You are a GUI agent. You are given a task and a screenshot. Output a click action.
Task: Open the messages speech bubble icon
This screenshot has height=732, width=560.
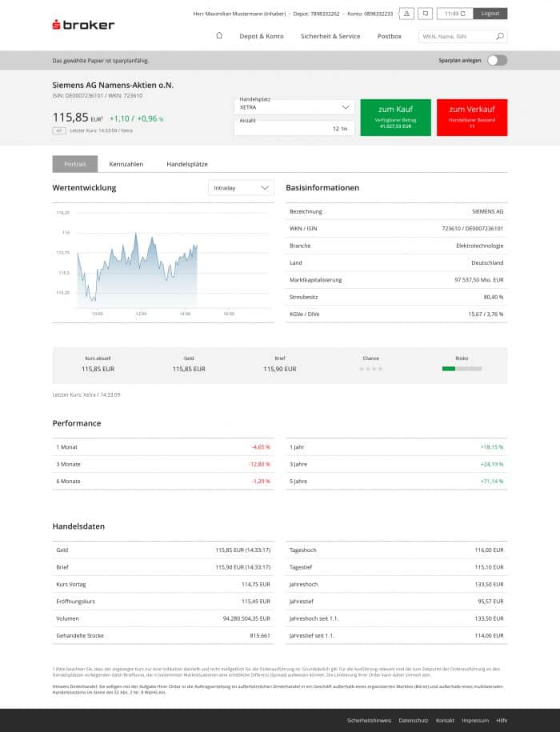tap(425, 14)
